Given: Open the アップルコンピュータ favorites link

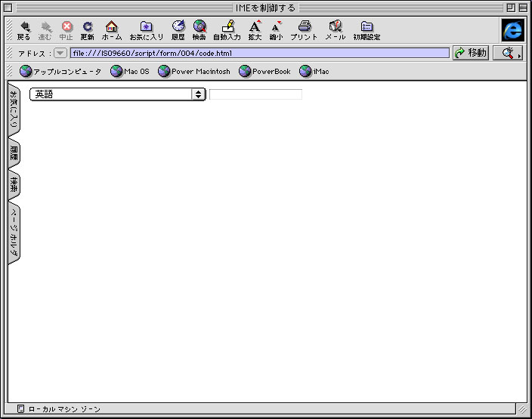Looking at the screenshot, I should click(60, 72).
